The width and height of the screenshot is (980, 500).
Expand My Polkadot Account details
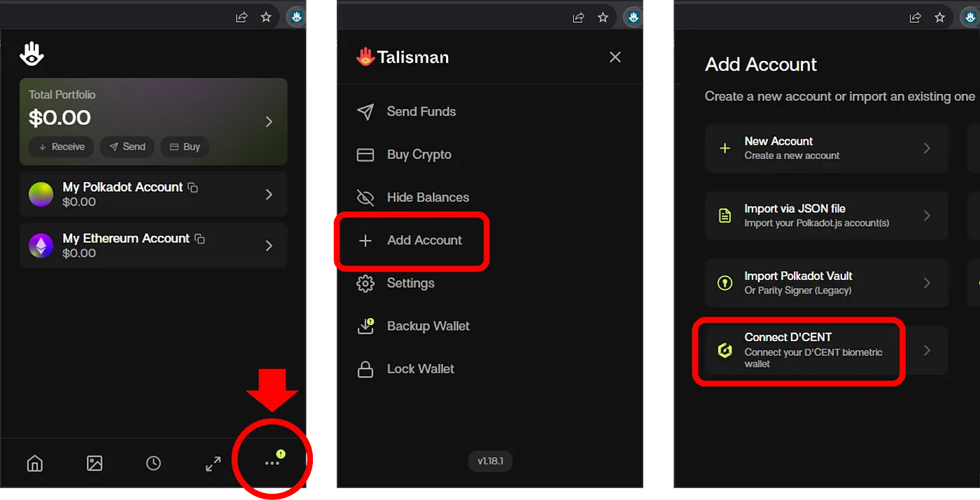coord(269,195)
